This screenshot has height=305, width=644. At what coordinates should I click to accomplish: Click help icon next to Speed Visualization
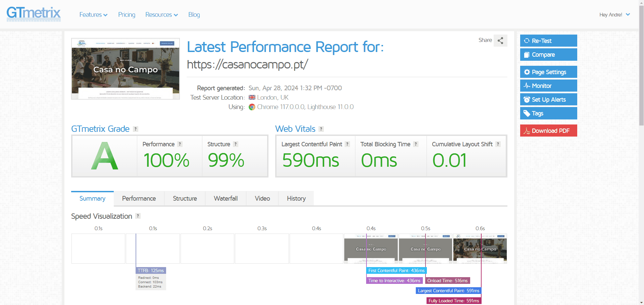[138, 216]
